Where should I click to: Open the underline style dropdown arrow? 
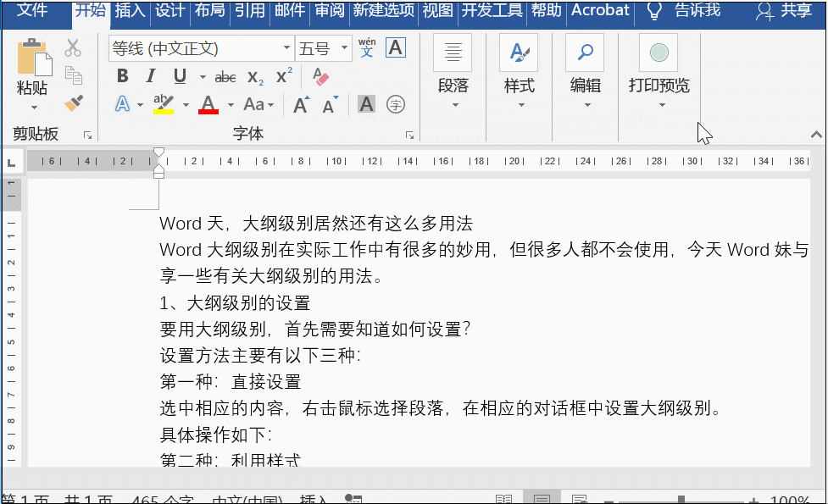[x=203, y=77]
